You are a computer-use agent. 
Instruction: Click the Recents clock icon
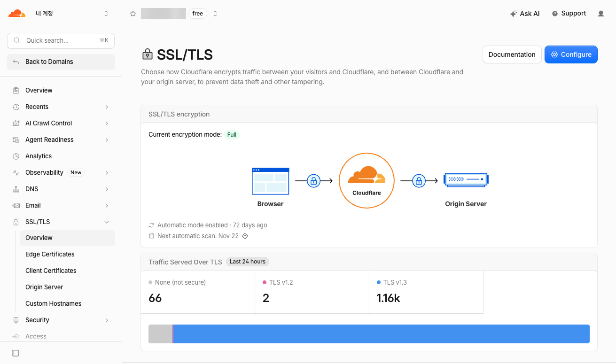pyautogui.click(x=16, y=107)
